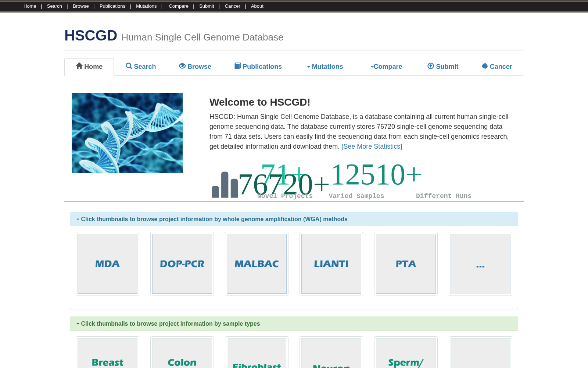Browse Colon sample type projects

click(182, 353)
